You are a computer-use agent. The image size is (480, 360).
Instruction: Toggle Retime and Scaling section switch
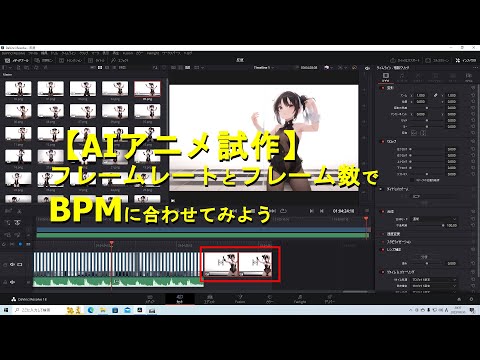click(x=382, y=272)
